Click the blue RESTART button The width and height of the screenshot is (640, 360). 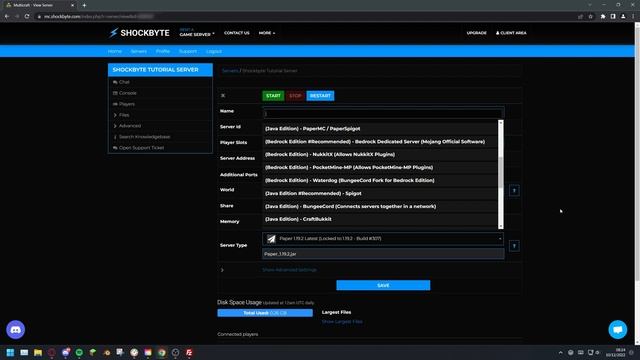tap(320, 96)
